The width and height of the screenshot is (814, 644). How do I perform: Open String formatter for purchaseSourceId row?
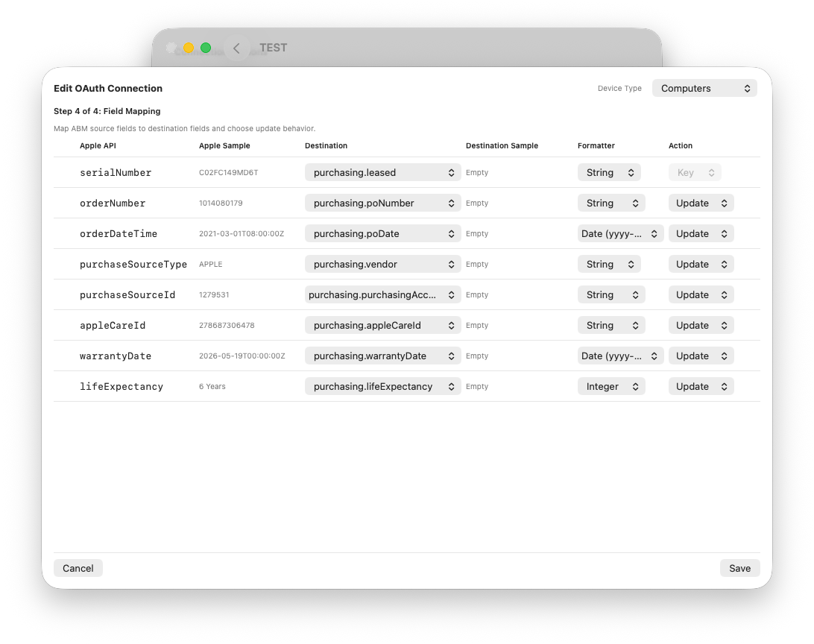click(611, 294)
